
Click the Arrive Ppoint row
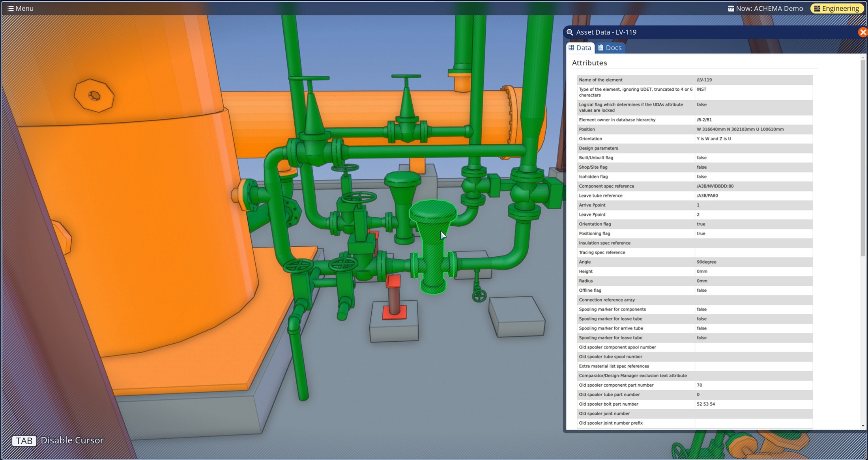click(x=695, y=205)
